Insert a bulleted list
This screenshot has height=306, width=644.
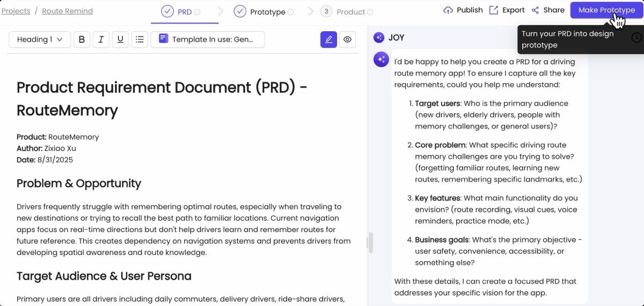click(x=140, y=39)
